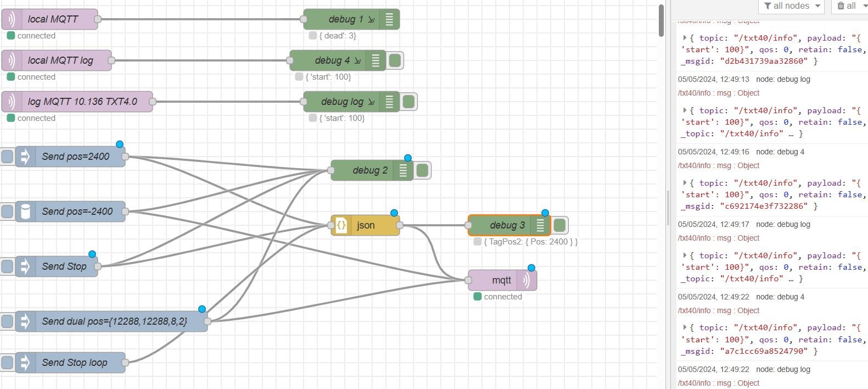Expand the 12:49:13 debug log message object
Screen dimensions: 868x389
[x=685, y=110]
